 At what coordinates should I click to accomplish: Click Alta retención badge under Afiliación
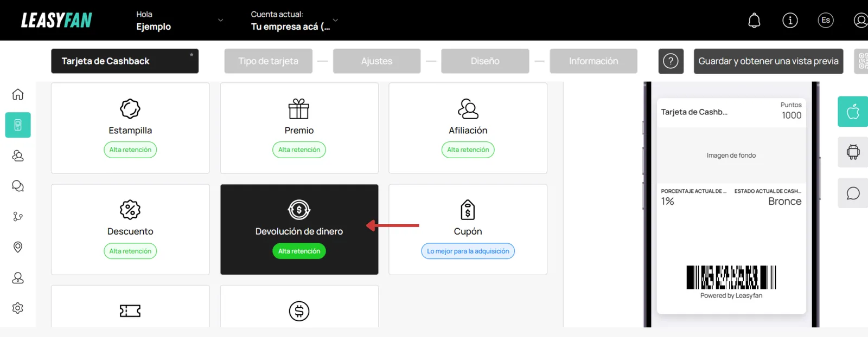468,150
